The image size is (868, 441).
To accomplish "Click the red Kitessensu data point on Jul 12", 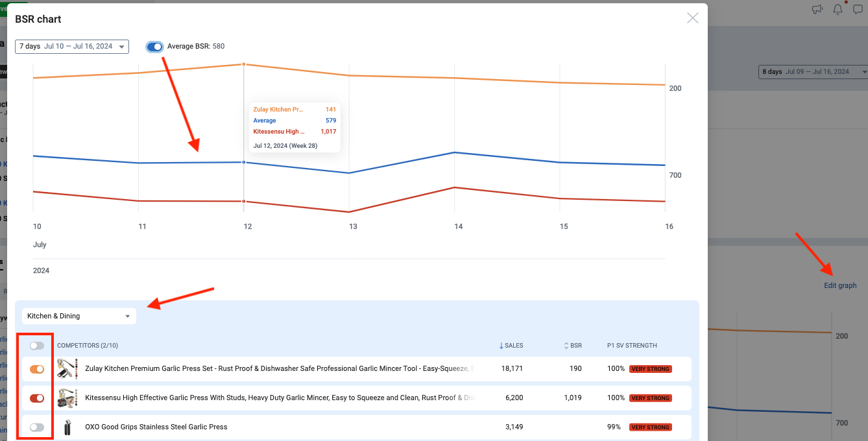I will click(x=244, y=202).
